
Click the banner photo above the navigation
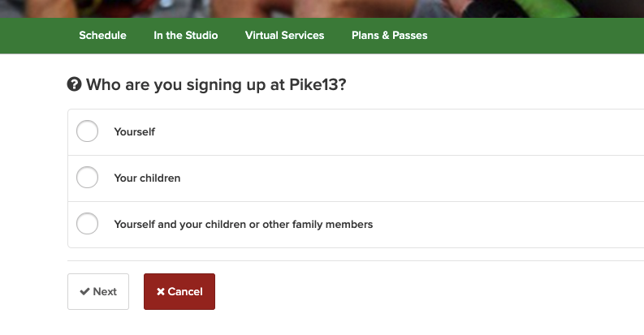tap(325, 8)
